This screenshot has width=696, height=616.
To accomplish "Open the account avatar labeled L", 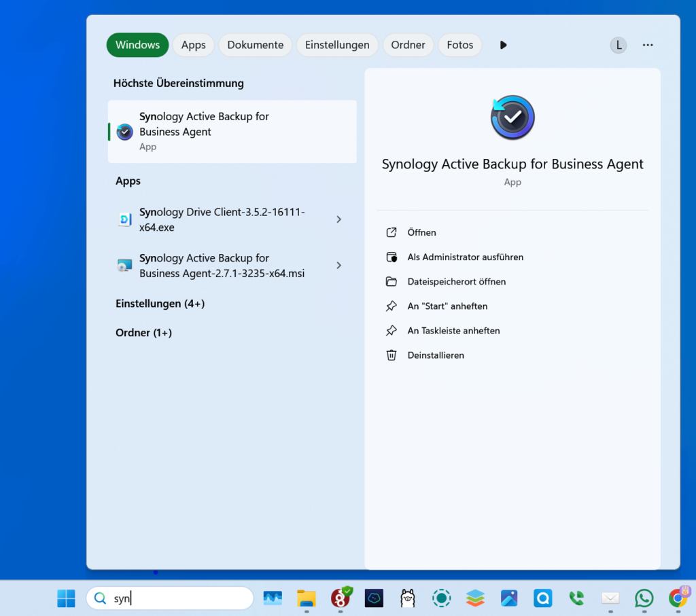I will (619, 45).
